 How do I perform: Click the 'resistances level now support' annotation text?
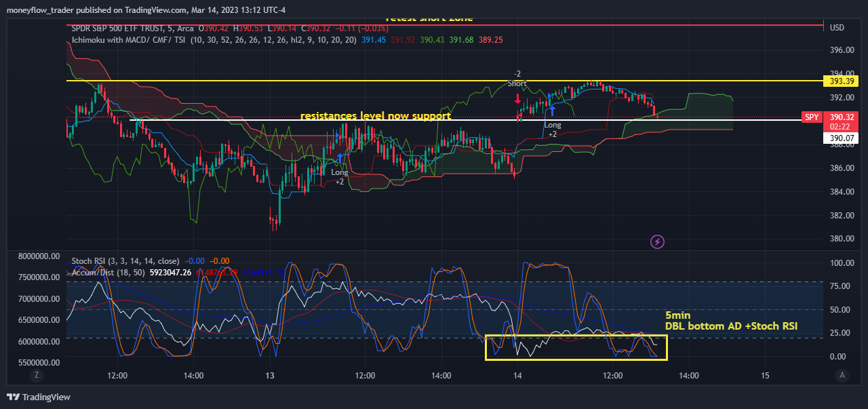click(376, 116)
